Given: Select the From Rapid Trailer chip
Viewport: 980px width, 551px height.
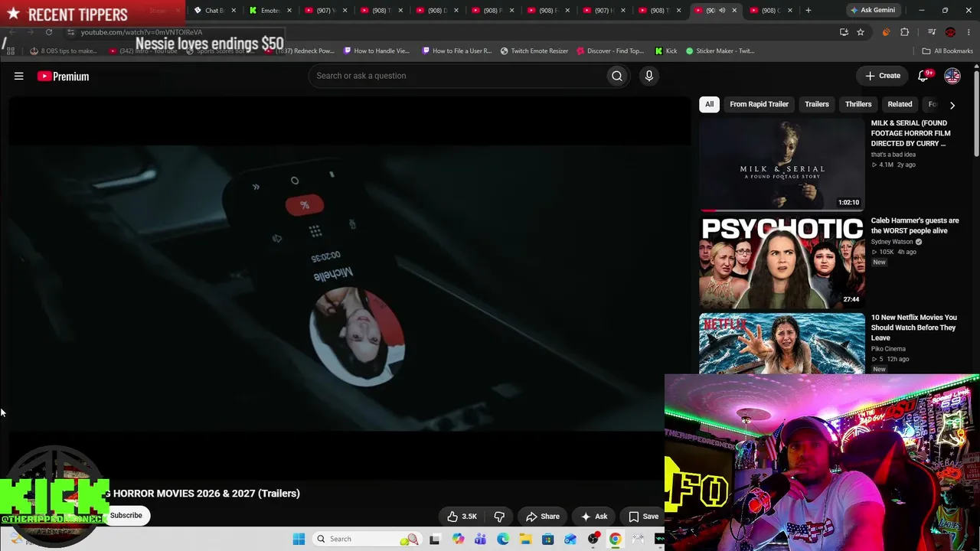Looking at the screenshot, I should (x=759, y=104).
